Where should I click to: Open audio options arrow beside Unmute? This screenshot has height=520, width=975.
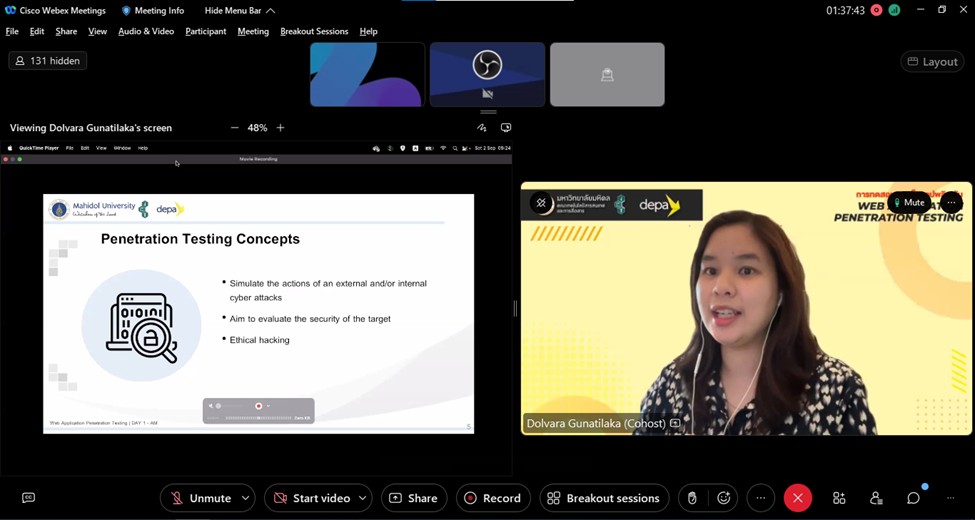245,498
